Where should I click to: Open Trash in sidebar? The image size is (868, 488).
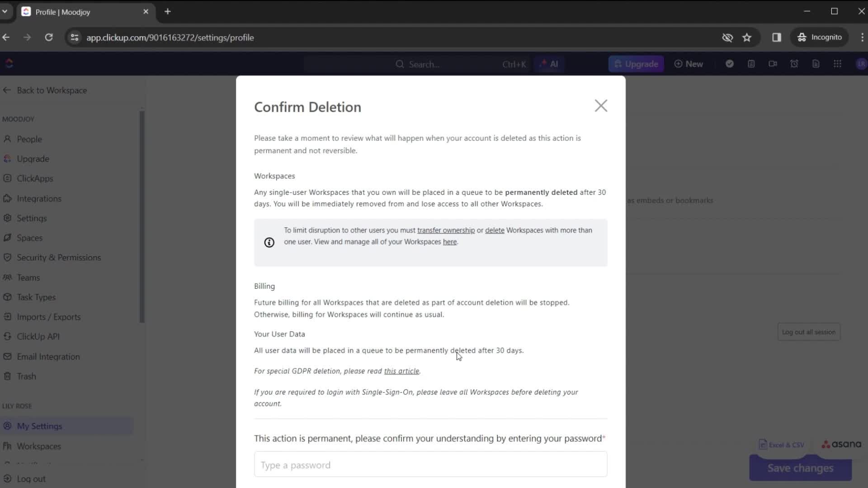[26, 376]
